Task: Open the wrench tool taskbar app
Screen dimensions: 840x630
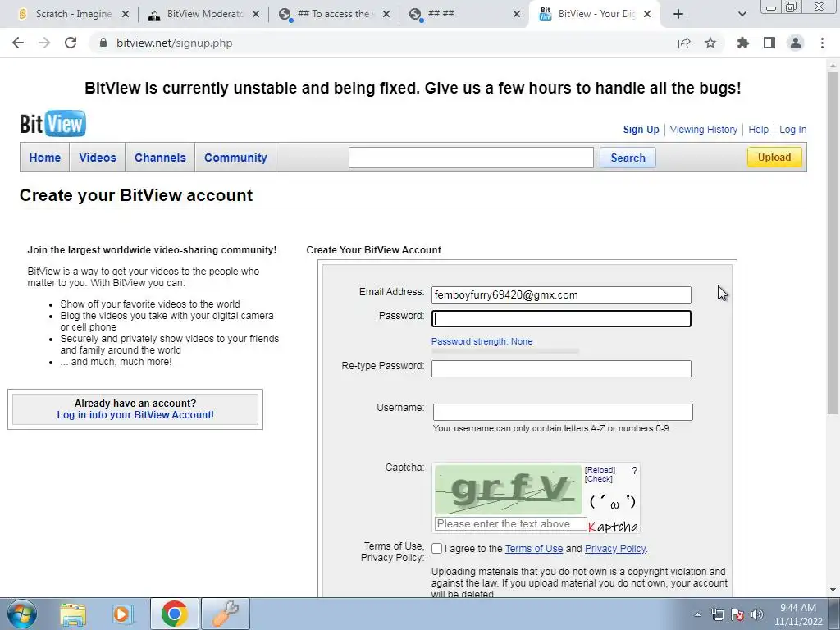Action: click(x=226, y=614)
